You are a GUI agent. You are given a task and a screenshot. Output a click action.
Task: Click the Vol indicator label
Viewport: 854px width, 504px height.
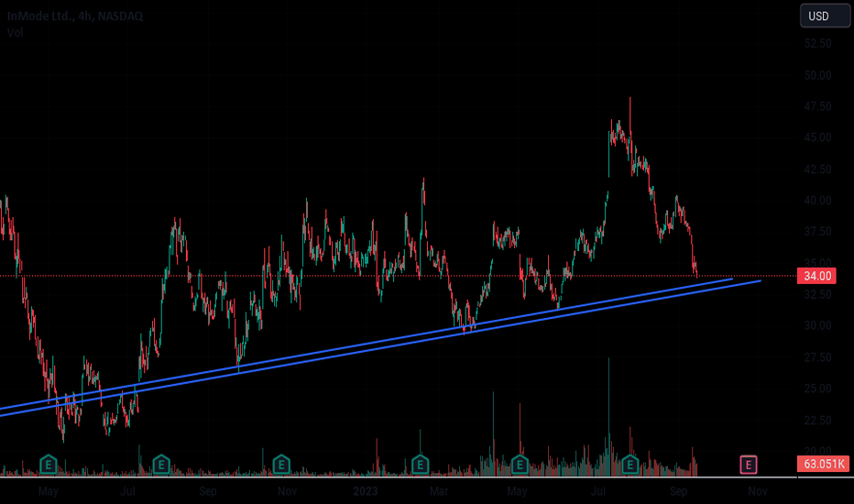click(16, 33)
